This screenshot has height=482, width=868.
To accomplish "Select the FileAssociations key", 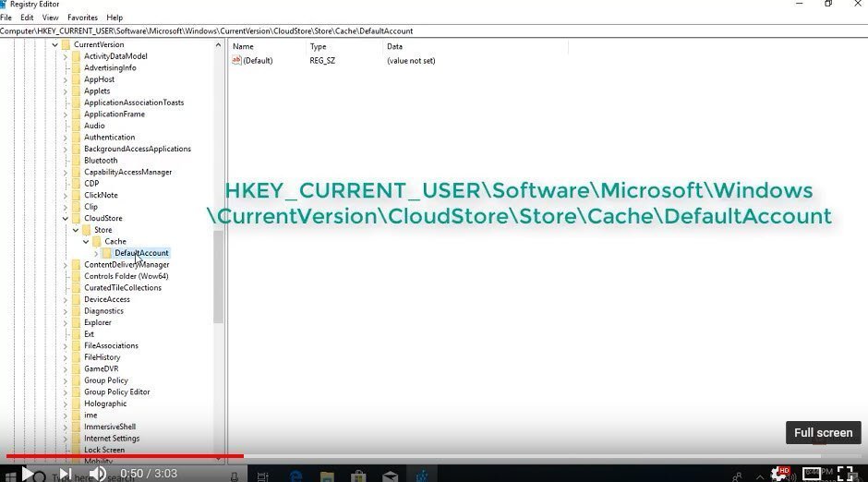I will click(x=111, y=346).
